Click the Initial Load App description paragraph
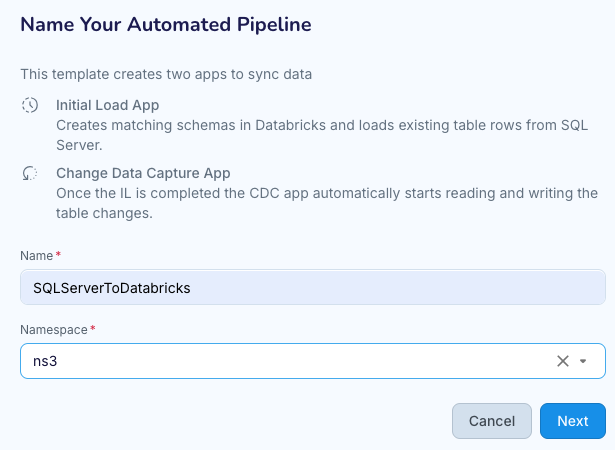The height and width of the screenshot is (450, 615). [x=320, y=135]
